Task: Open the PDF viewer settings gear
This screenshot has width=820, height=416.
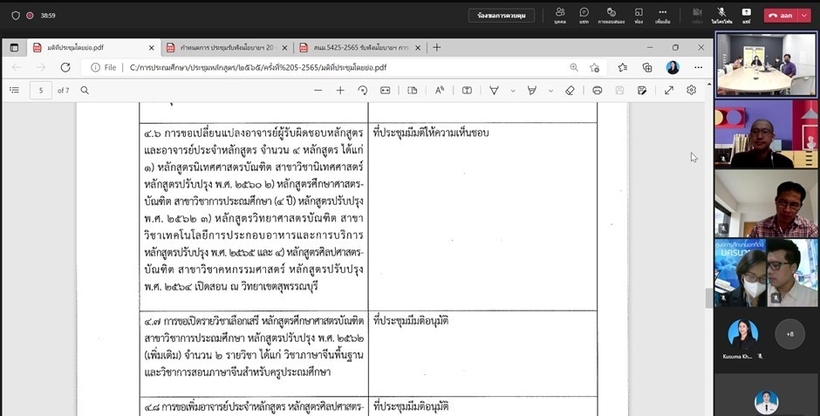Action: [x=691, y=90]
